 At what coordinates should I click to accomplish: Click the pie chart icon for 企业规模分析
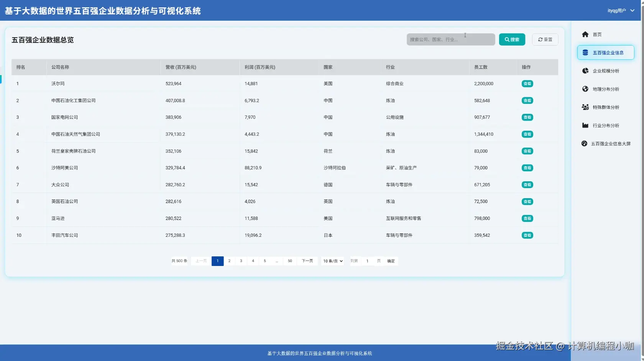coord(585,71)
